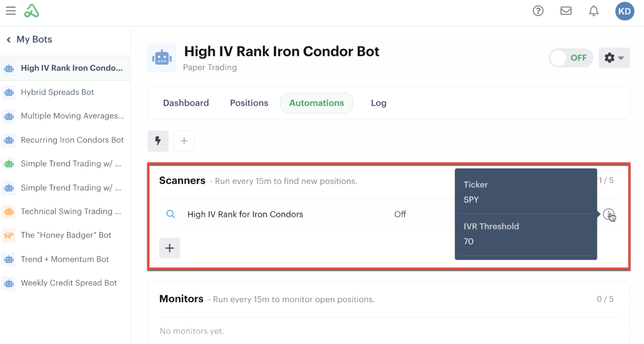Select the lightning bolt automations button

click(158, 141)
